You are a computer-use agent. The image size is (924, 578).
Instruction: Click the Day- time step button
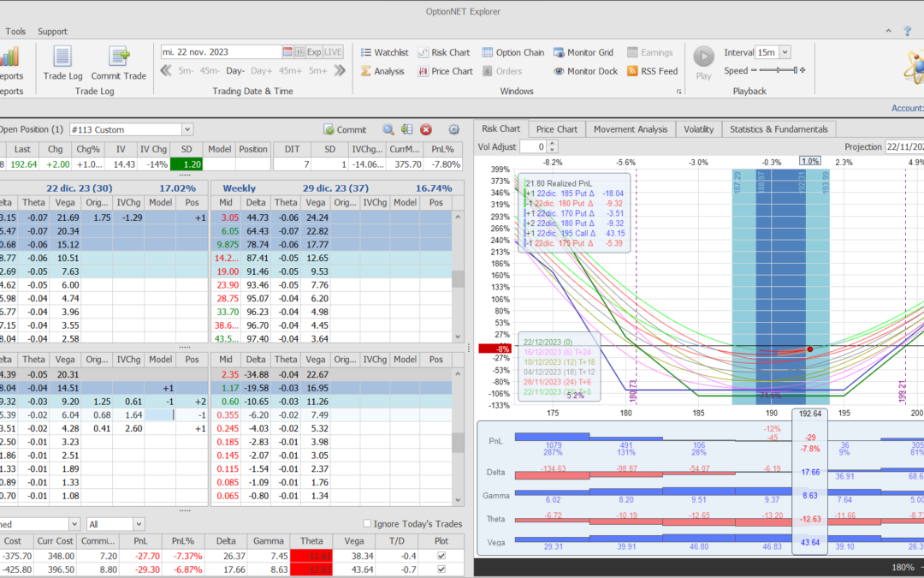(x=235, y=71)
